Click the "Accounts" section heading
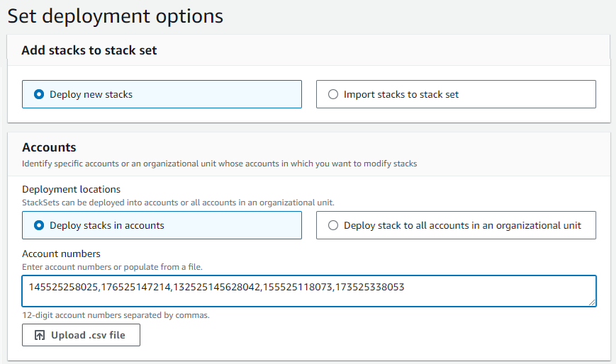The image size is (616, 364). coord(49,147)
